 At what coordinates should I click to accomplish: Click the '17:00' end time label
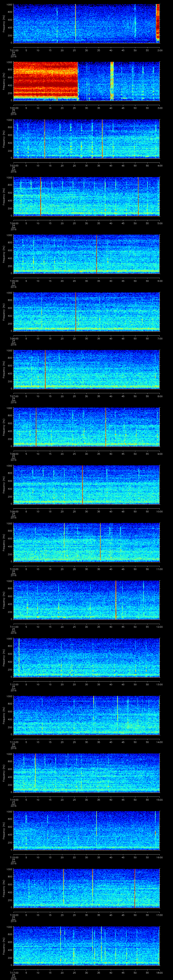tap(159, 915)
